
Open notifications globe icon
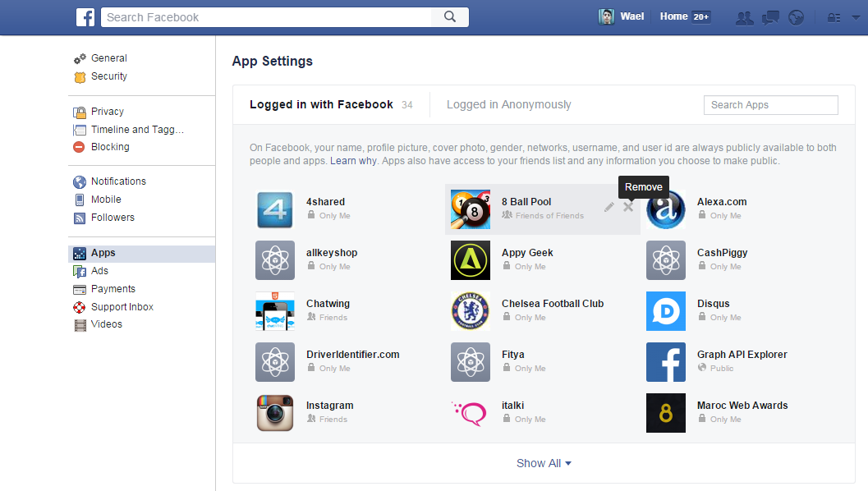coord(796,18)
